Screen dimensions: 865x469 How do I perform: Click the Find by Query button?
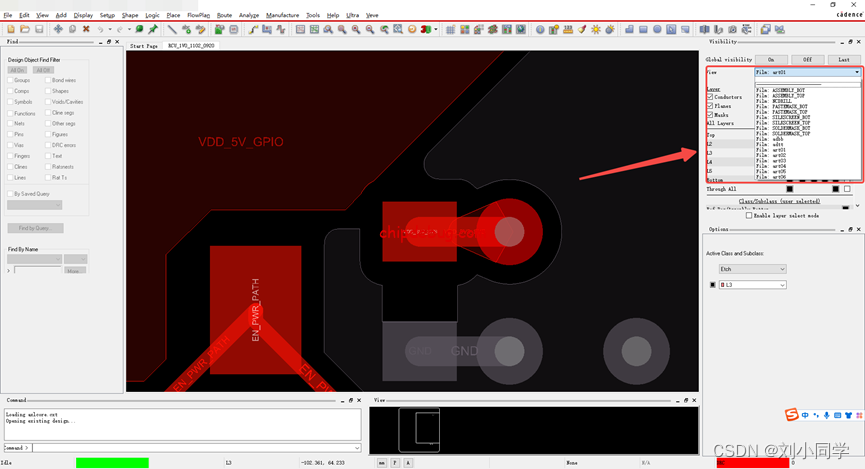[35, 228]
